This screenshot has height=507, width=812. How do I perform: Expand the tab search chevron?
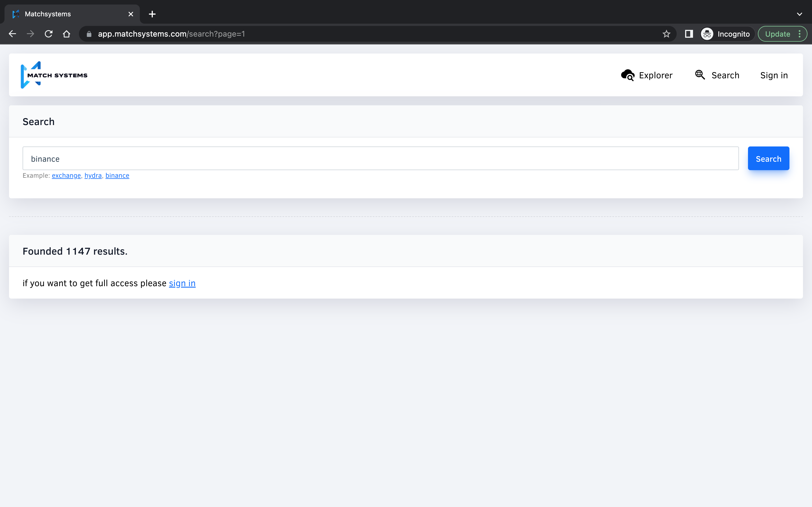pyautogui.click(x=799, y=14)
